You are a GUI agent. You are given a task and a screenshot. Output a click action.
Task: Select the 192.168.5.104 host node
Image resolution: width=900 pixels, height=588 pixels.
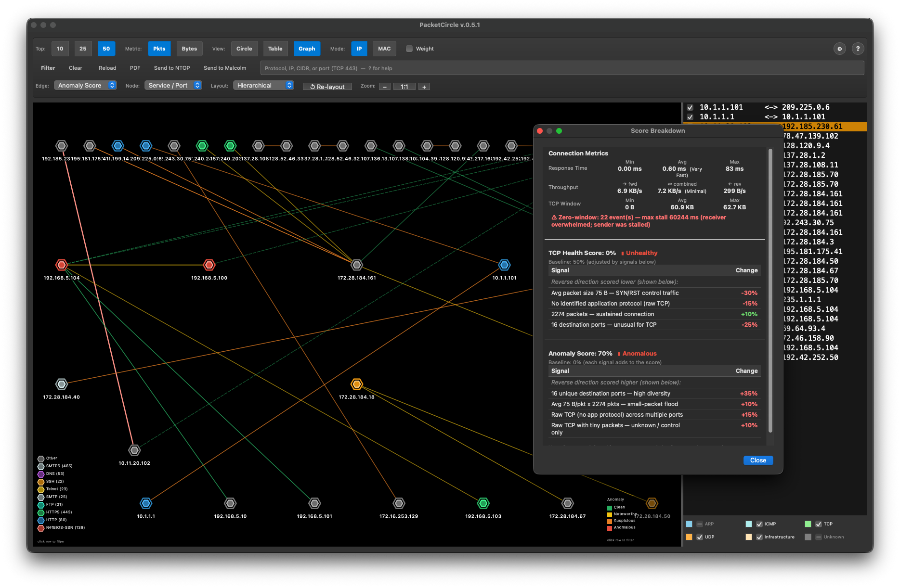[61, 265]
